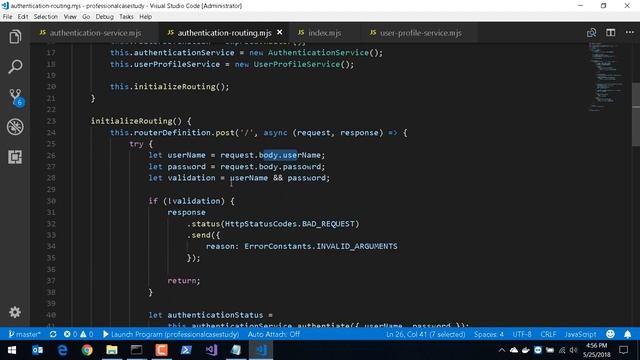The width and height of the screenshot is (640, 360).
Task: Open Windows Start menu
Action: 12,350
